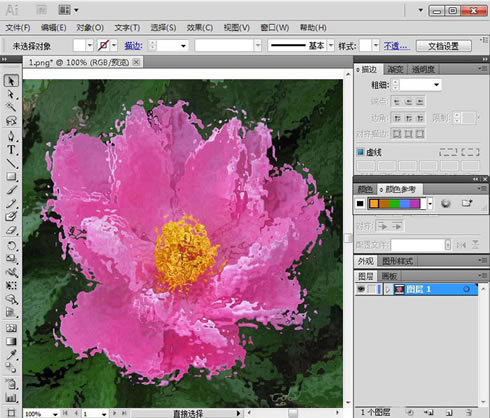490x418 pixels.
Task: Select the Selection tool arrow
Action: pyautogui.click(x=11, y=81)
